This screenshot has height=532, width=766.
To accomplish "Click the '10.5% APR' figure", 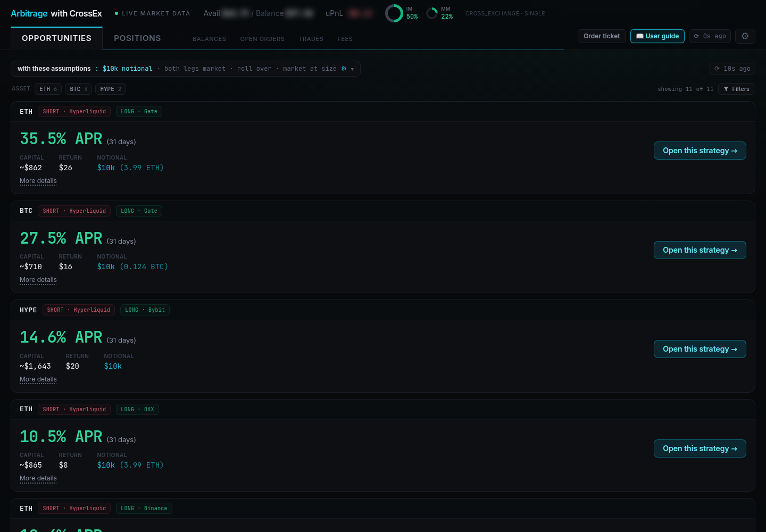I will click(61, 436).
